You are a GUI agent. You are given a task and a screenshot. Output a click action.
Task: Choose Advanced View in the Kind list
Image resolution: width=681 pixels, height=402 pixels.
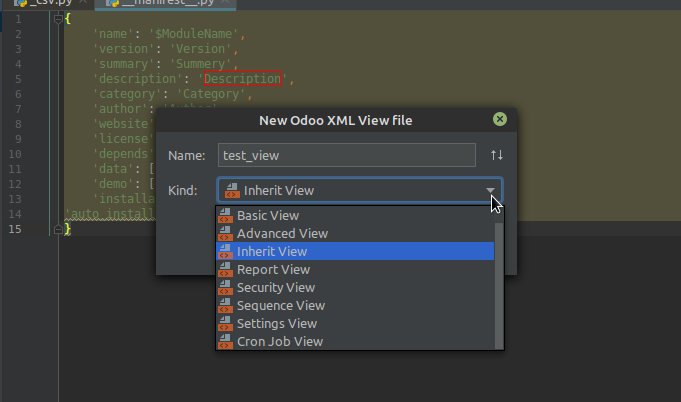pos(355,234)
